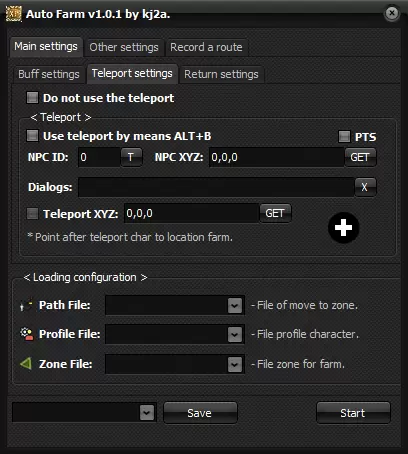The image size is (408, 454).
Task: Click the Dialogs input field
Action: pos(216,187)
